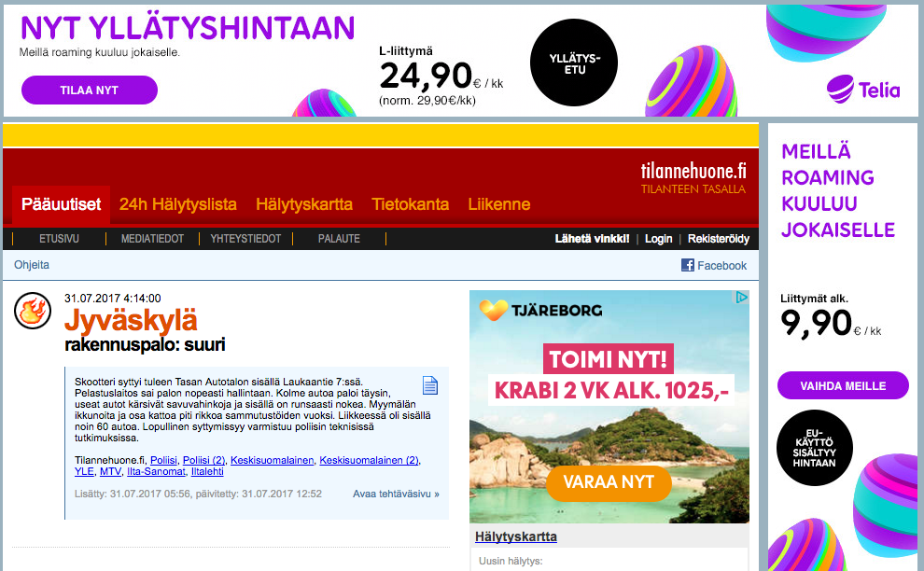The width and height of the screenshot is (924, 571).
Task: Click the Login link
Action: (658, 239)
